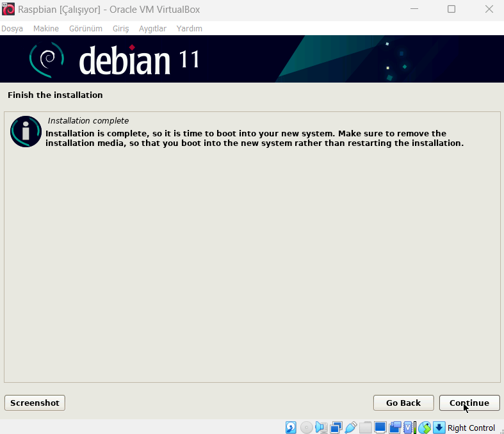Open the Makine menu
Viewport: 504px width, 434px height.
tap(46, 29)
